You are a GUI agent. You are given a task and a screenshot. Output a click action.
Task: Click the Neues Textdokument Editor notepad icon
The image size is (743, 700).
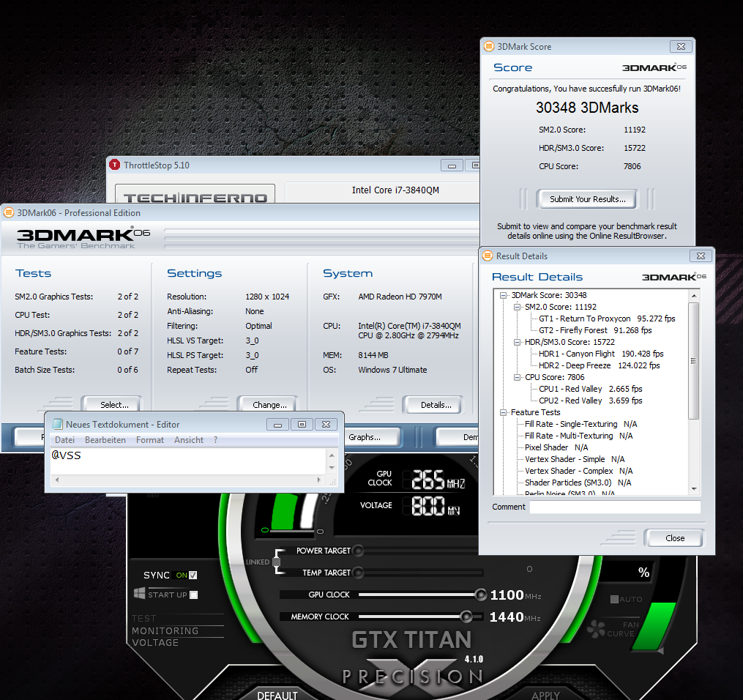(x=57, y=424)
